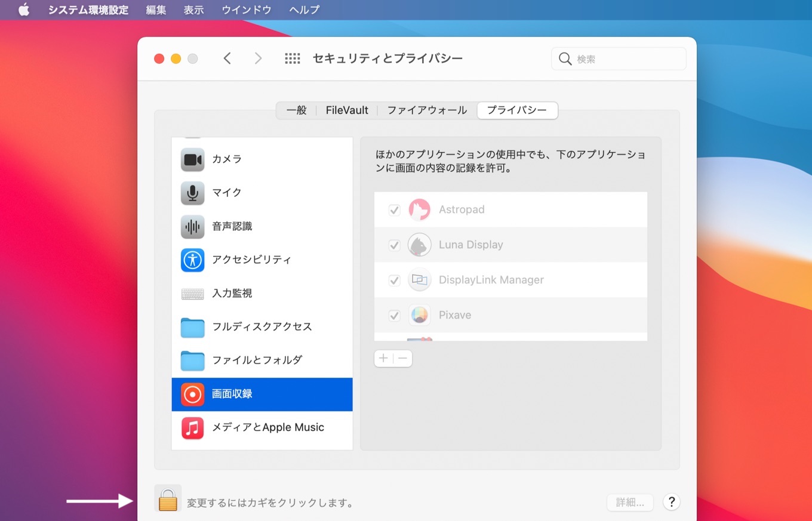Select the Camera icon in sidebar

coord(193,159)
